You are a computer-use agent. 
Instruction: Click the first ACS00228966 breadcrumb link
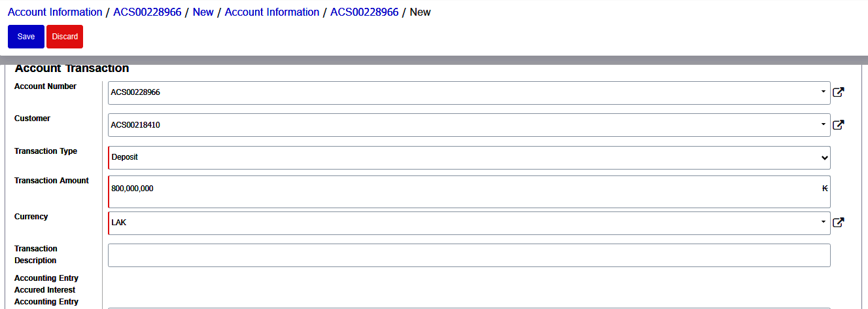pos(147,12)
